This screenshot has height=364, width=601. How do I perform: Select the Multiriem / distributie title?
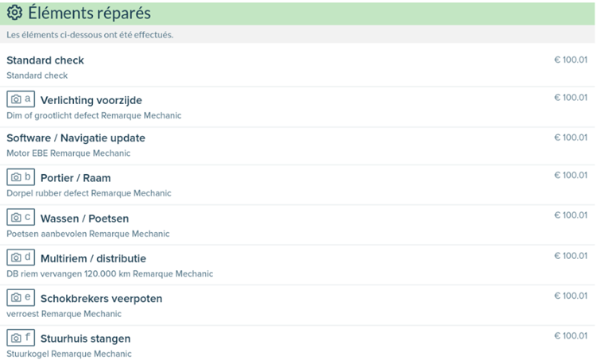coord(93,258)
